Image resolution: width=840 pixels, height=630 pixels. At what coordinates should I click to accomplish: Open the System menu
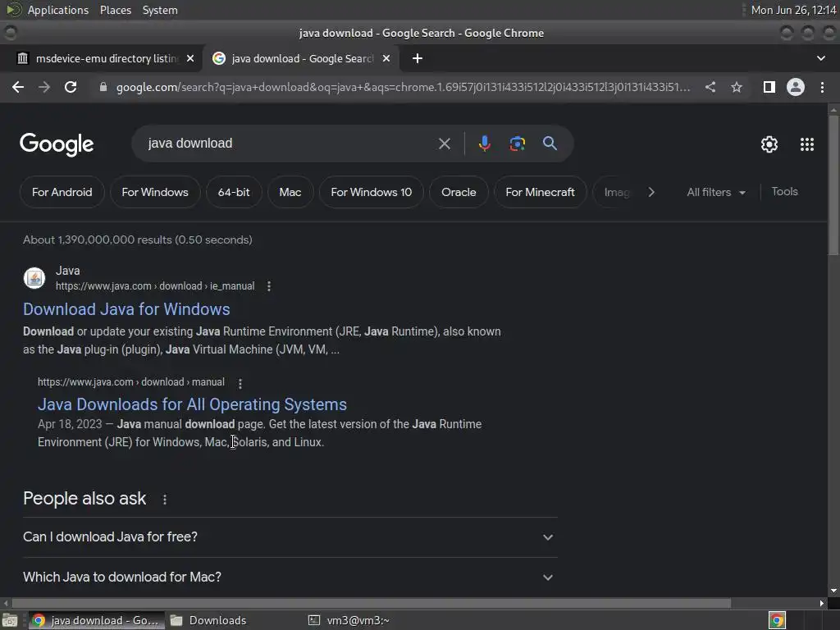point(160,10)
